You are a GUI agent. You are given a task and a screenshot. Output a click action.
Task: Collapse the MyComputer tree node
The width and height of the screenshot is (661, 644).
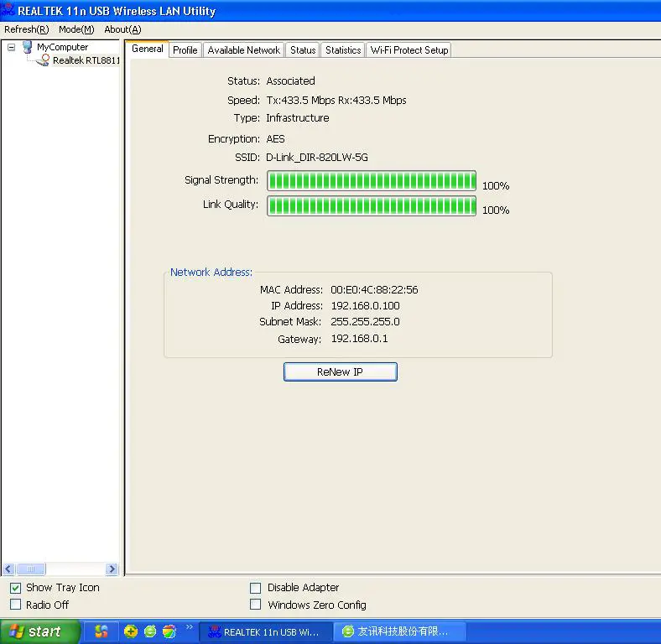pos(12,47)
